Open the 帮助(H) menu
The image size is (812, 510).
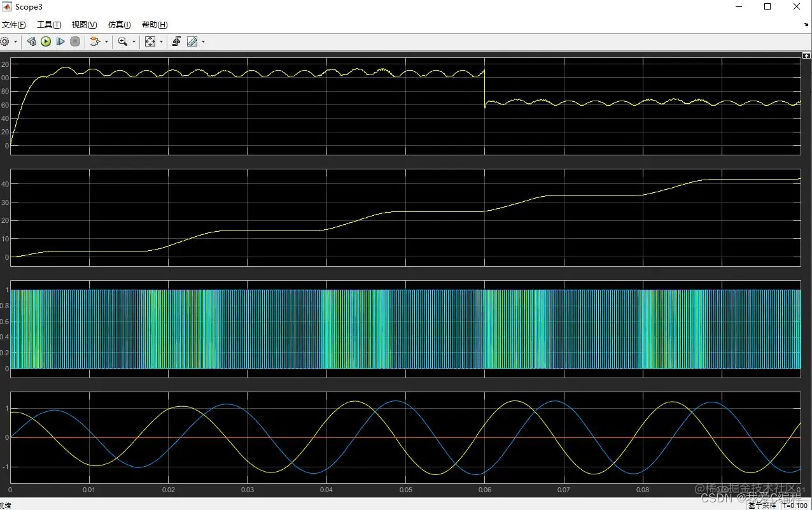(x=155, y=25)
